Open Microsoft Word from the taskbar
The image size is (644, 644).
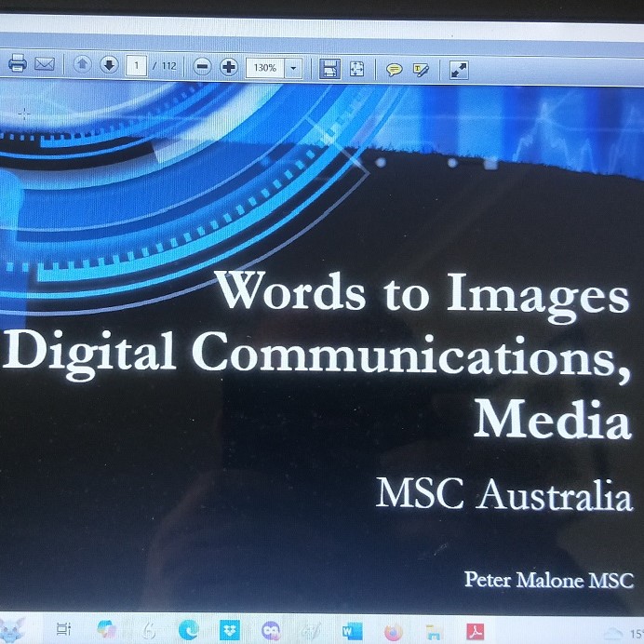point(352,631)
